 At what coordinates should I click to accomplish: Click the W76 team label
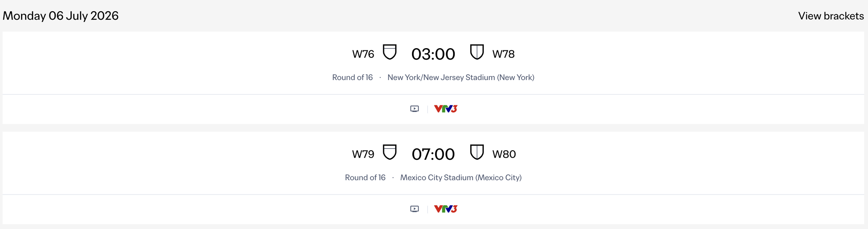363,54
